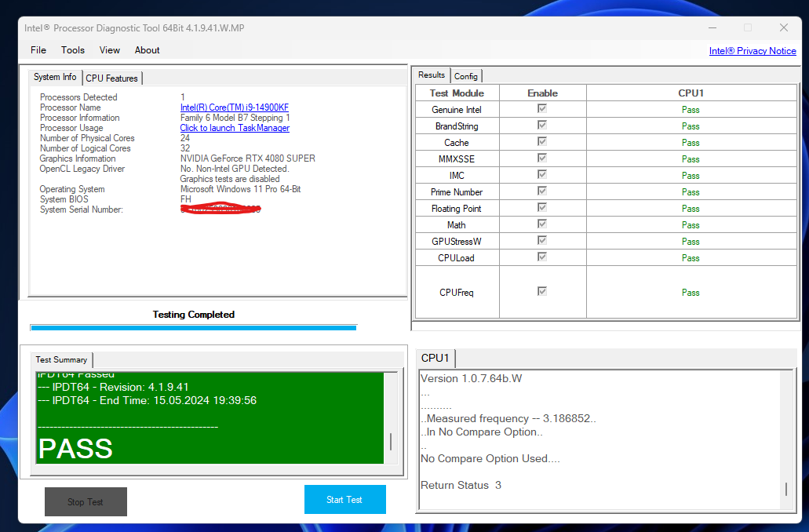Click the NVIDIA GeForce RTX 4080 SUPER text
The image size is (809, 532).
(x=248, y=159)
